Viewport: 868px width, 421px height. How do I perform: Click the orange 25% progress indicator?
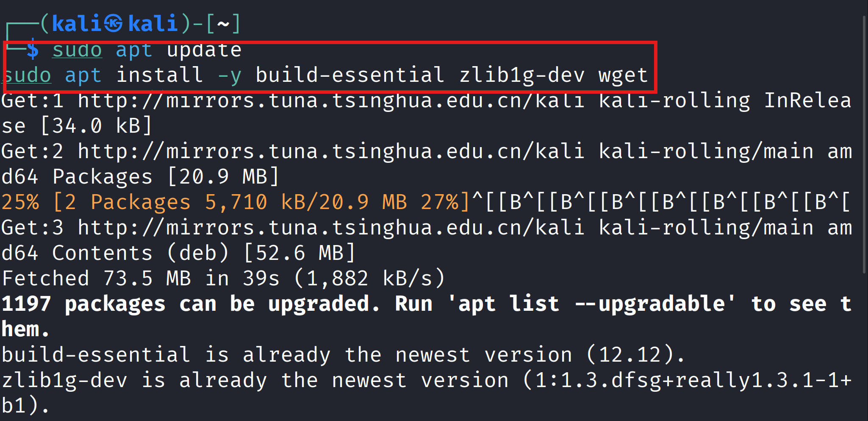(x=20, y=202)
